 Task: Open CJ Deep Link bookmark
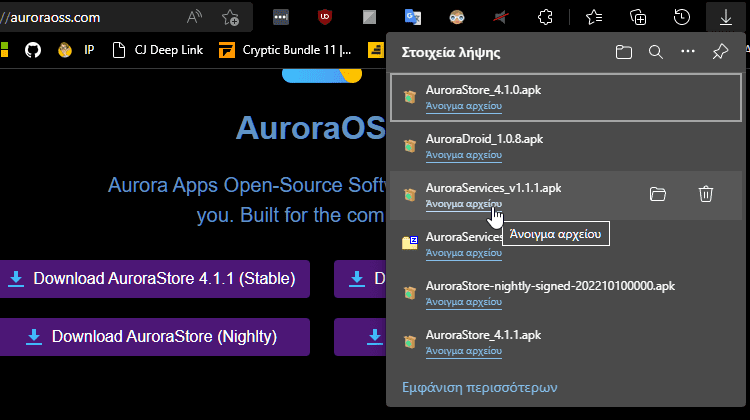[157, 50]
